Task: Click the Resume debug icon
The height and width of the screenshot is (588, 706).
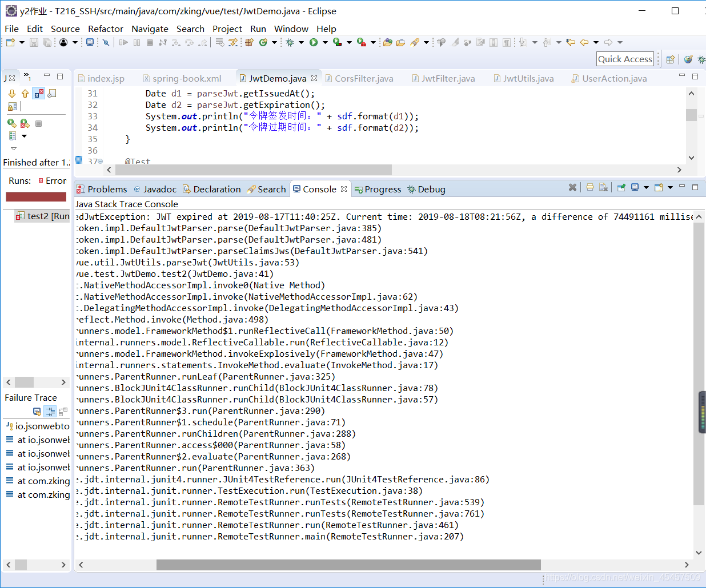Action: click(123, 42)
